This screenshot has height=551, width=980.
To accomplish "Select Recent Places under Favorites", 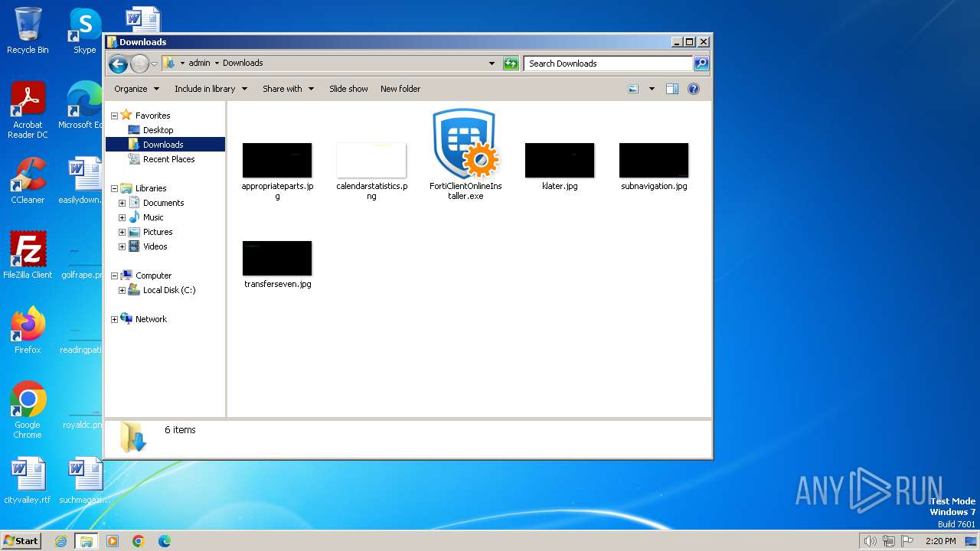I will pyautogui.click(x=168, y=159).
